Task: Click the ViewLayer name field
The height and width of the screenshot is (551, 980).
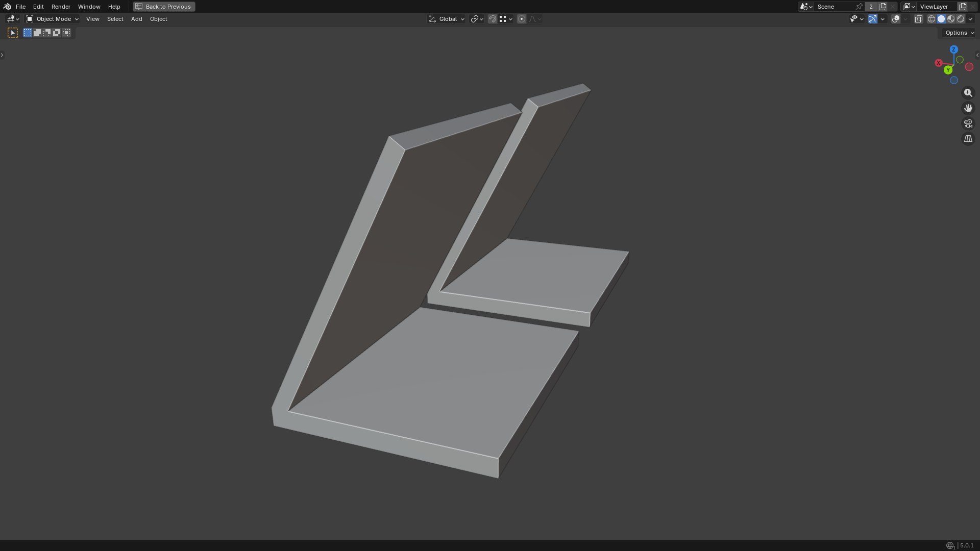Action: pos(937,7)
